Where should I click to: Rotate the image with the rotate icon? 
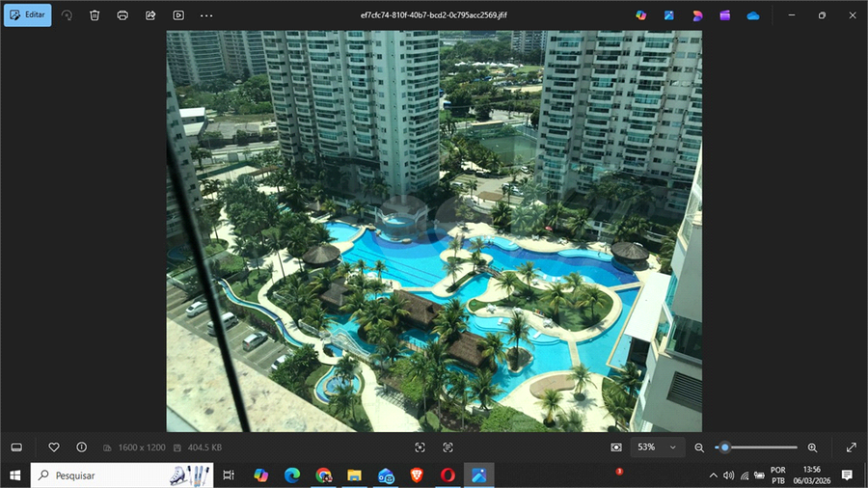tap(67, 15)
